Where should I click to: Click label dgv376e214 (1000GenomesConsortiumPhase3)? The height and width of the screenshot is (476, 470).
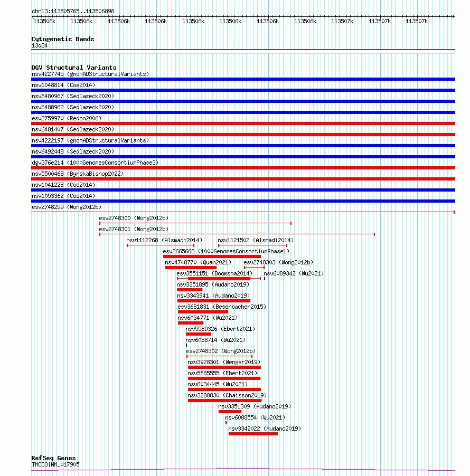(x=95, y=163)
